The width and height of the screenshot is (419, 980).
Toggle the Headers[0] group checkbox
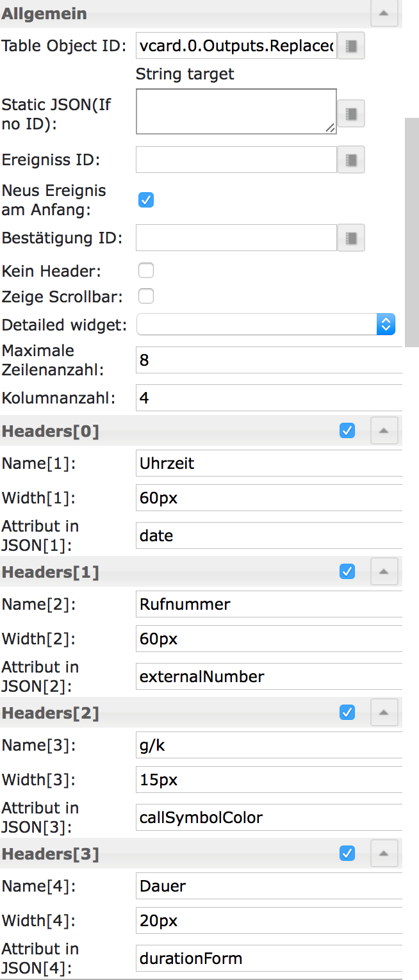347,430
